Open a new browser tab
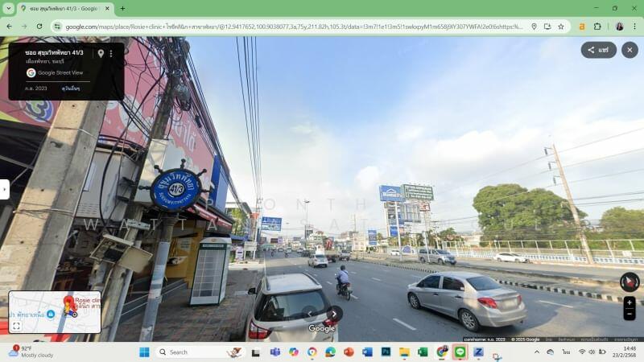 pos(122,9)
